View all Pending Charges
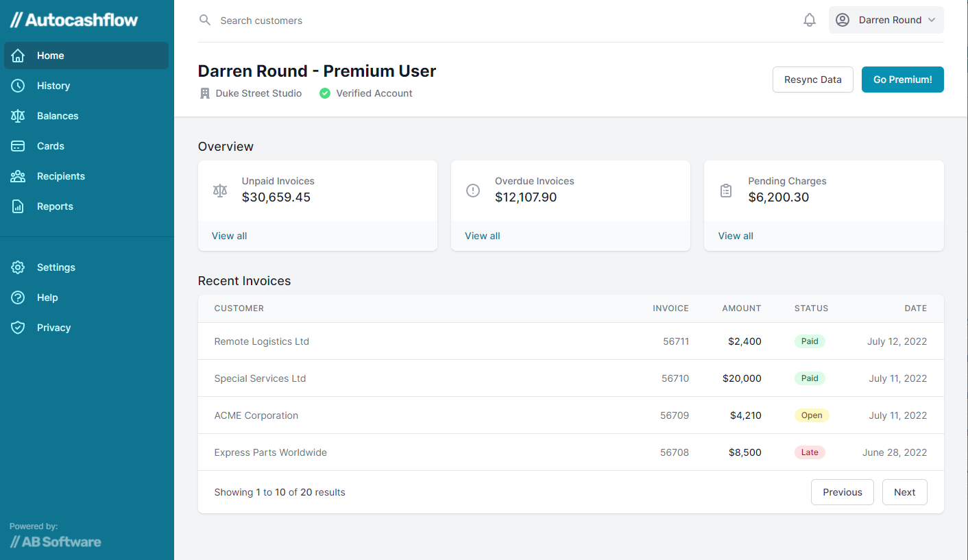Viewport: 968px width, 560px height. pyautogui.click(x=735, y=236)
